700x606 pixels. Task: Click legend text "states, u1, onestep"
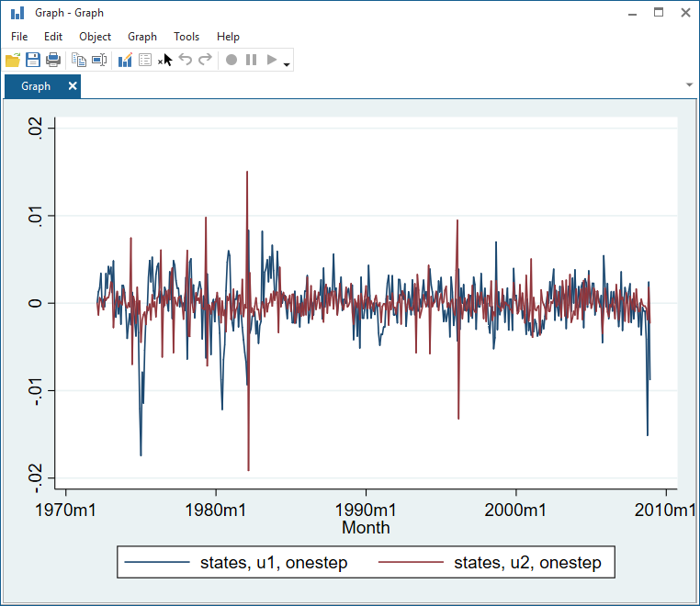click(274, 562)
